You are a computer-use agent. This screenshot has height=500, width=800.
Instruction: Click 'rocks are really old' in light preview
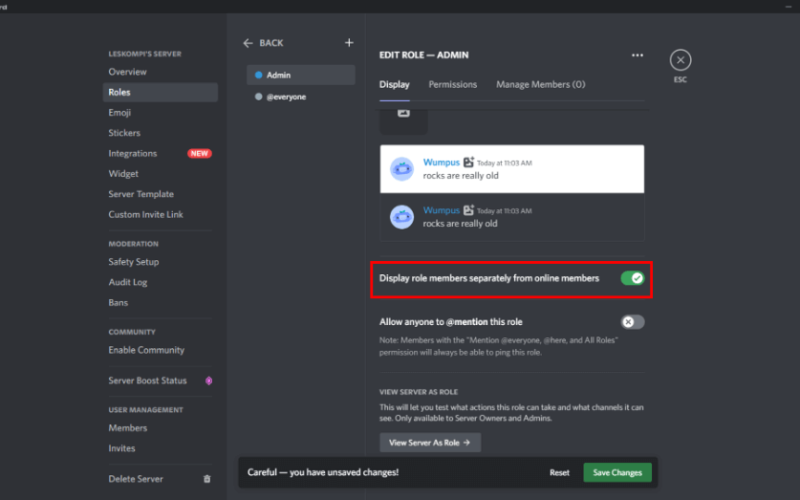point(461,176)
